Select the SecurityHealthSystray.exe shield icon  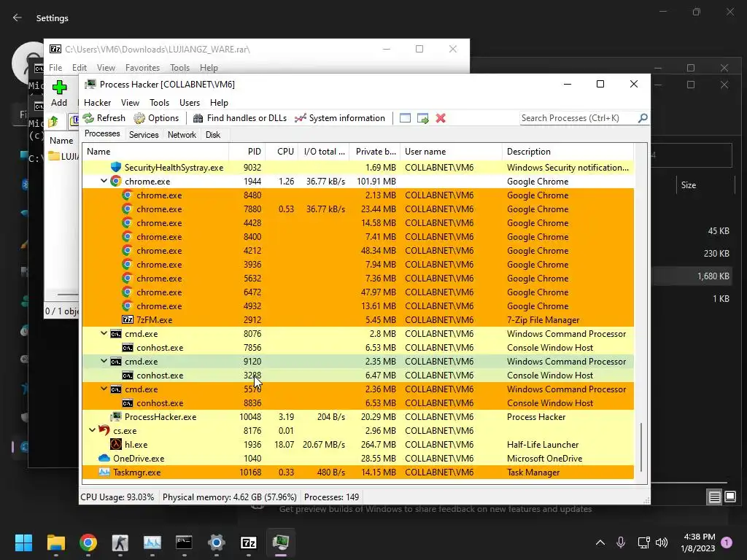(x=116, y=167)
